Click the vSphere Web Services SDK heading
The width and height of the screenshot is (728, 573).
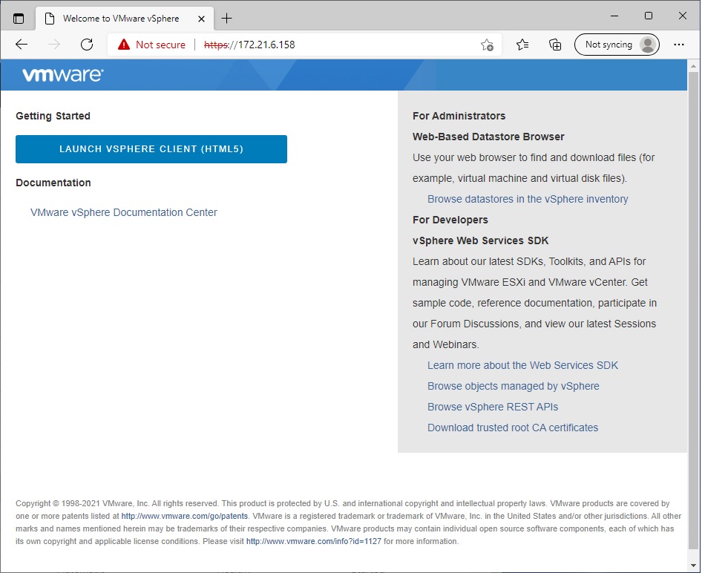coord(481,240)
